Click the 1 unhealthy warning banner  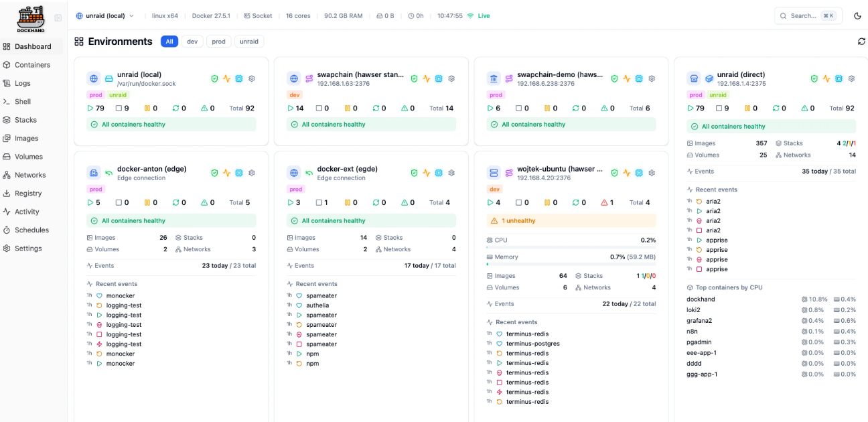tap(571, 220)
